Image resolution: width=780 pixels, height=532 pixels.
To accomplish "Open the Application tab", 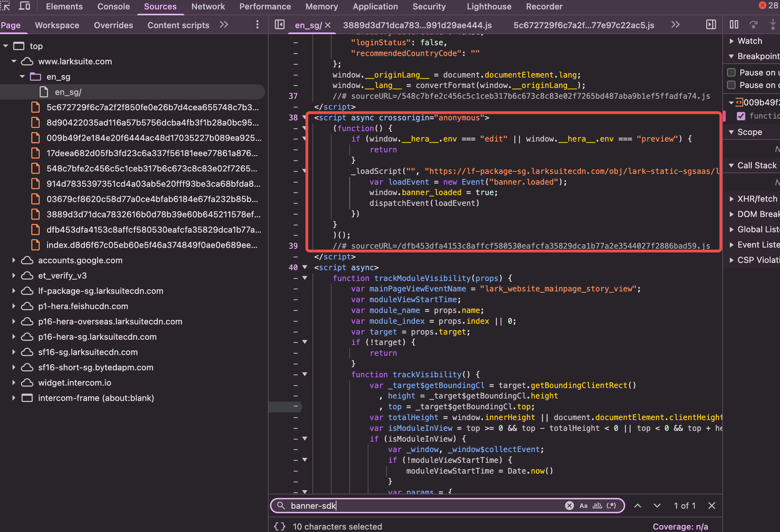I will pyautogui.click(x=375, y=6).
